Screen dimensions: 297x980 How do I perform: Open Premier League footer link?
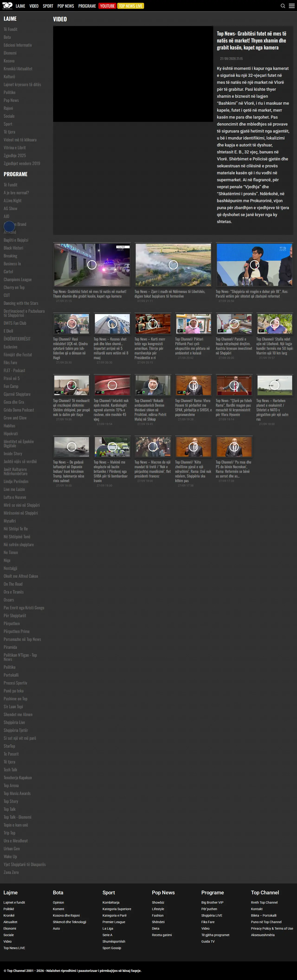pyautogui.click(x=114, y=922)
